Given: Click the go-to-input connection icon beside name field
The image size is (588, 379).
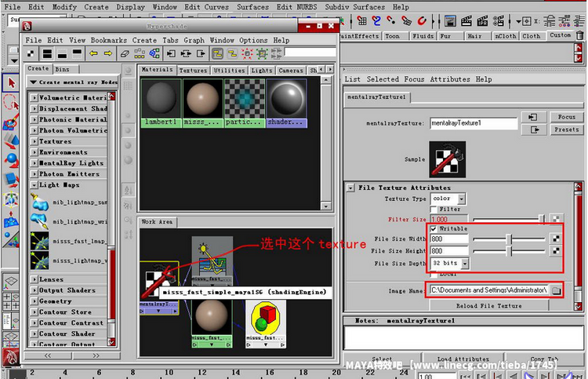Looking at the screenshot, I should click(533, 118).
